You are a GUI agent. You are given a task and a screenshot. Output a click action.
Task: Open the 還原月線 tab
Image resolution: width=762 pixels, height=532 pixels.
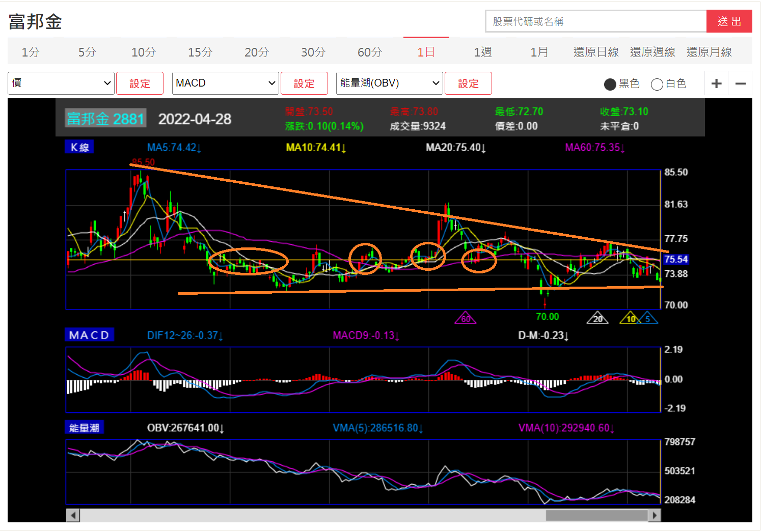709,52
